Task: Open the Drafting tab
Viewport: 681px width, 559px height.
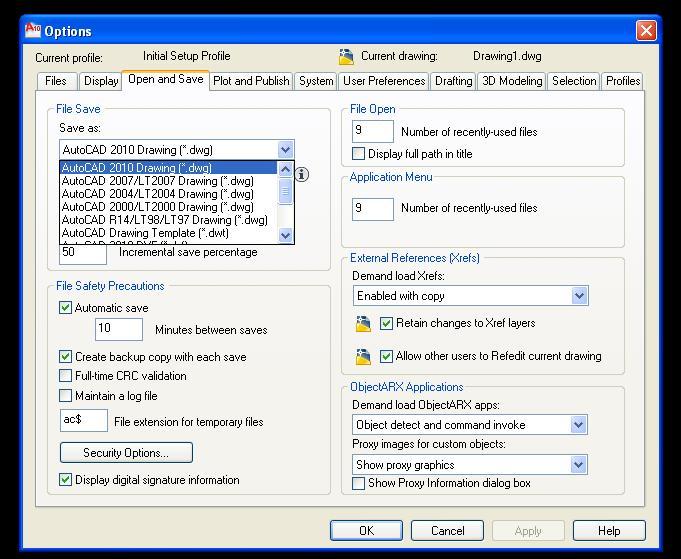Action: pos(453,81)
